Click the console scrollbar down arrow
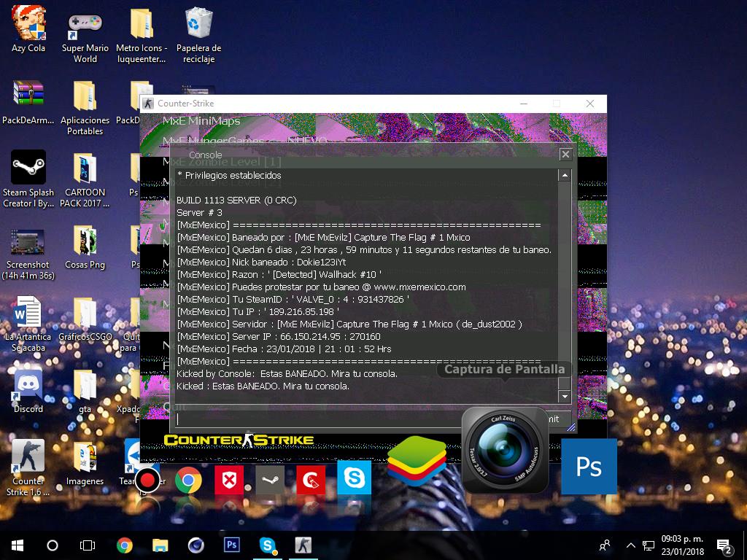This screenshot has width=747, height=560. tap(565, 396)
